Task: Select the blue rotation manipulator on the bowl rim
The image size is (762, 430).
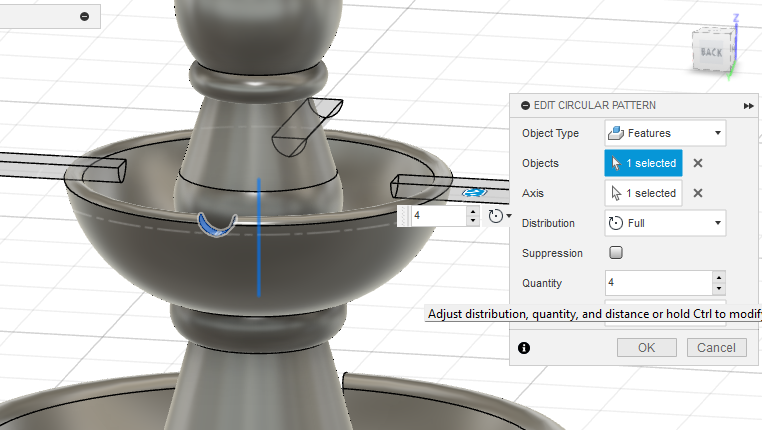Action: click(x=217, y=225)
